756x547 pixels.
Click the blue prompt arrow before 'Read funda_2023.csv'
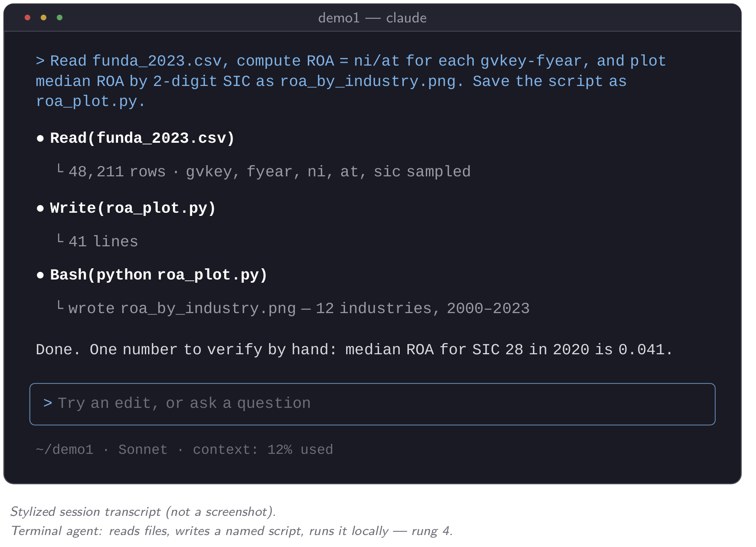[x=40, y=61]
